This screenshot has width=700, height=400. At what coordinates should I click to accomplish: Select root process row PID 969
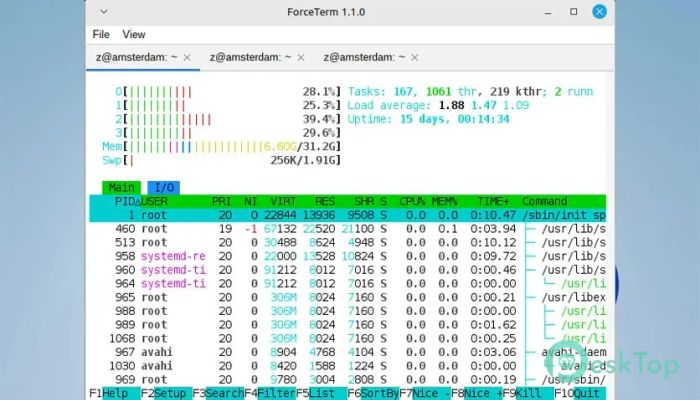[348, 379]
